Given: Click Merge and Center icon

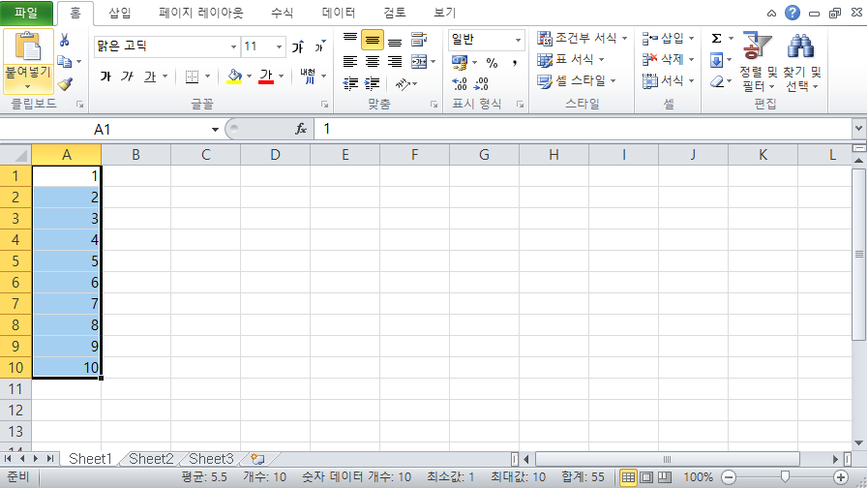Looking at the screenshot, I should pyautogui.click(x=419, y=62).
